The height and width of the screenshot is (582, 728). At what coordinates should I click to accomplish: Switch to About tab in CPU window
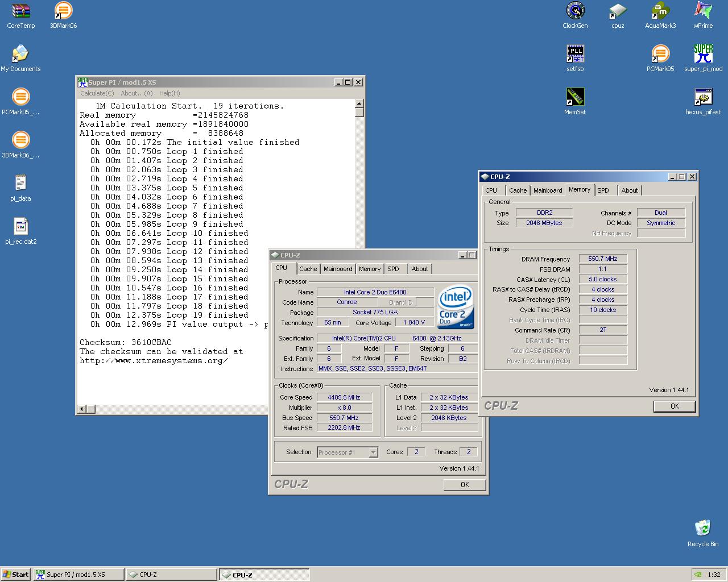coord(420,269)
